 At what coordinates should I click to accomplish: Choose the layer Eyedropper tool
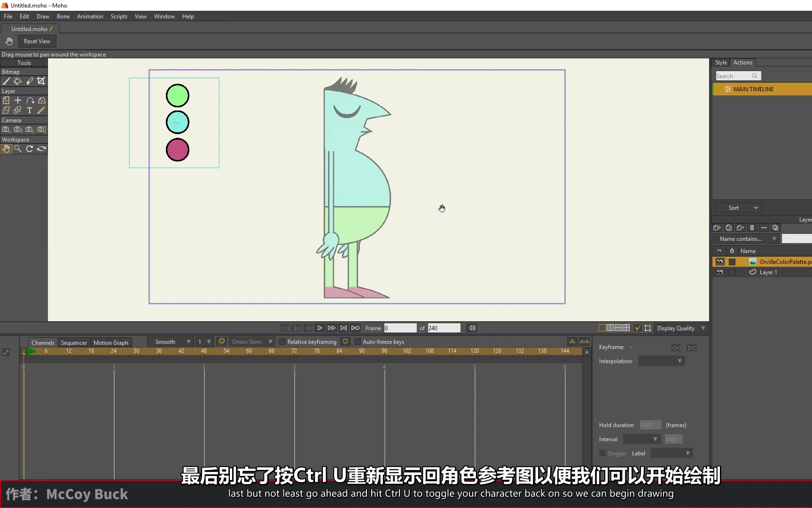(41, 111)
